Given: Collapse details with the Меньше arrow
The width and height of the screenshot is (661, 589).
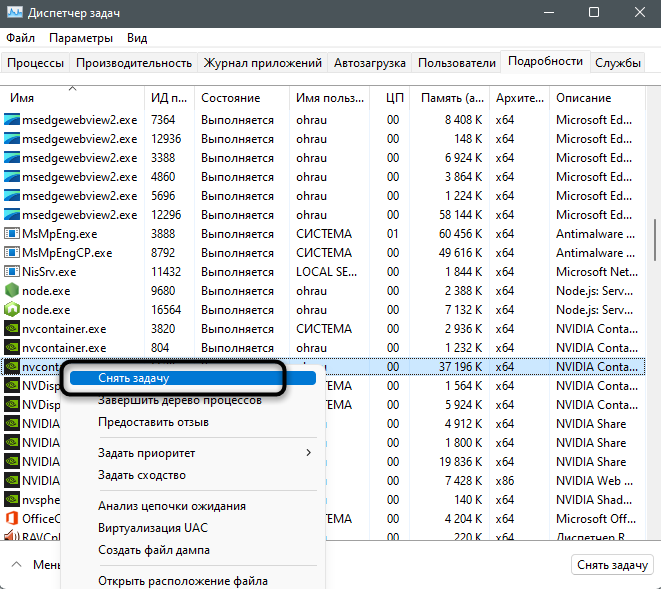Looking at the screenshot, I should tap(16, 564).
